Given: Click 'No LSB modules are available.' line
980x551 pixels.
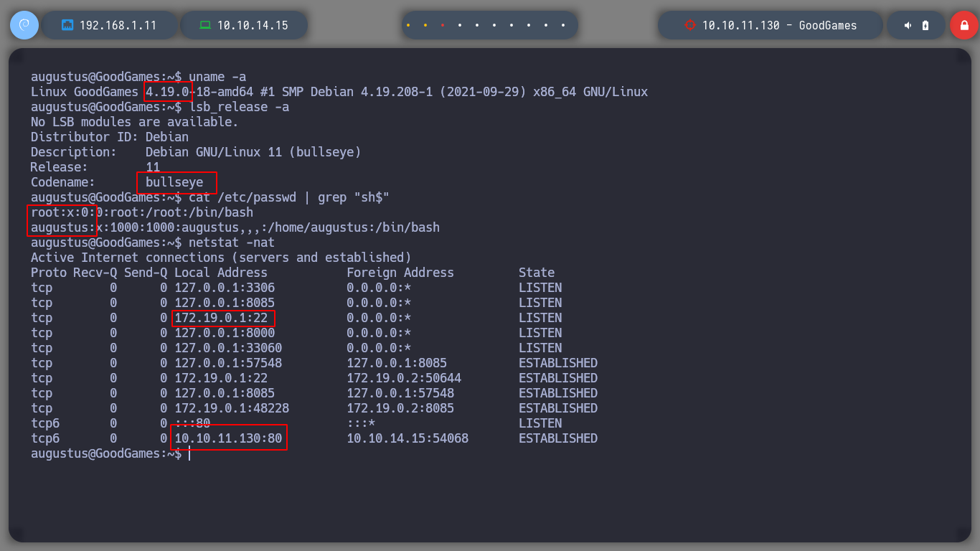Looking at the screenshot, I should coord(135,122).
